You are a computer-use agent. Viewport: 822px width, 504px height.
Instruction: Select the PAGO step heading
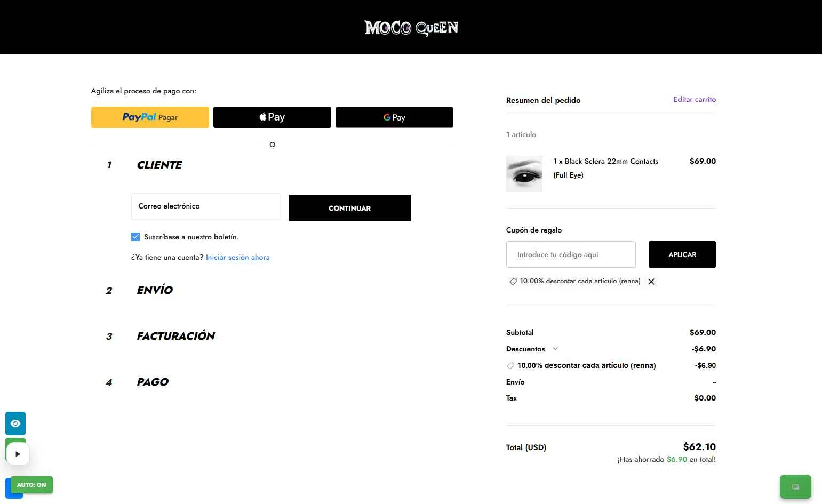tap(153, 382)
